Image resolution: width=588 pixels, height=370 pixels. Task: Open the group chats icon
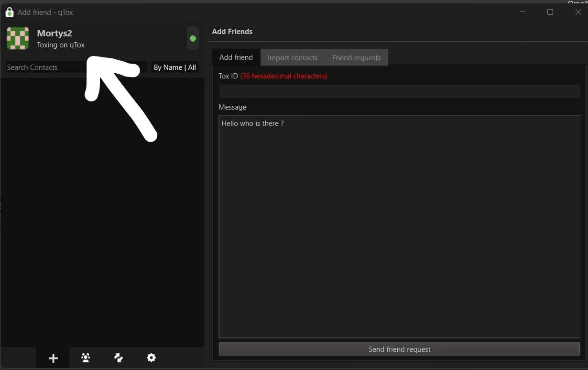click(86, 358)
